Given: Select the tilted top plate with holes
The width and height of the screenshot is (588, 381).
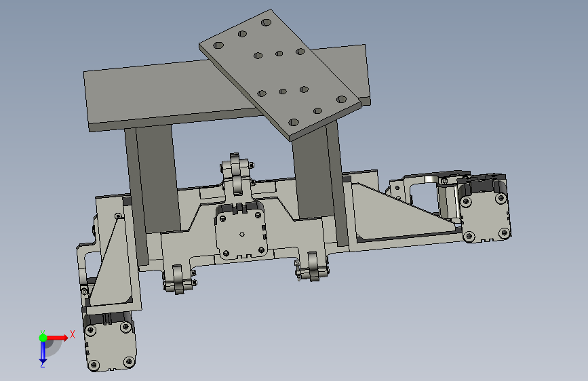Looking at the screenshot, I should (281, 74).
